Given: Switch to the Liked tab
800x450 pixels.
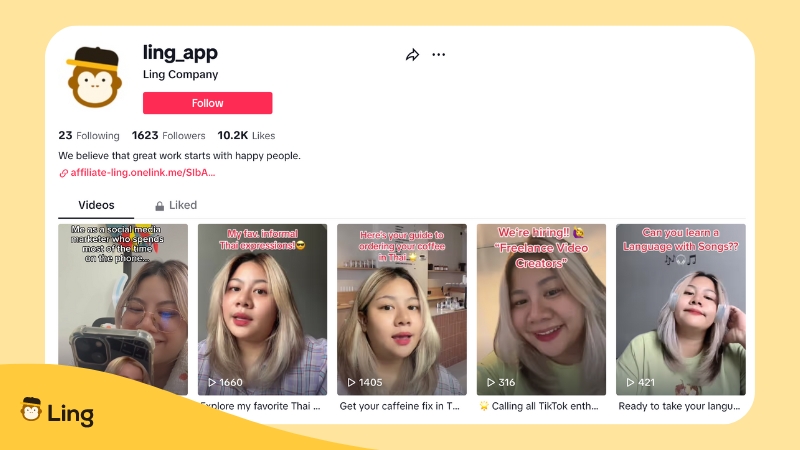Looking at the screenshot, I should coord(176,205).
